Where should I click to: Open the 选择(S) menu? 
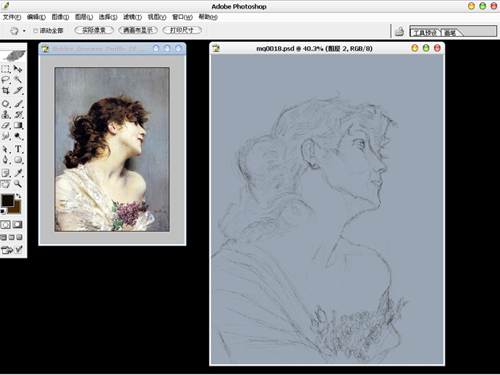click(108, 17)
